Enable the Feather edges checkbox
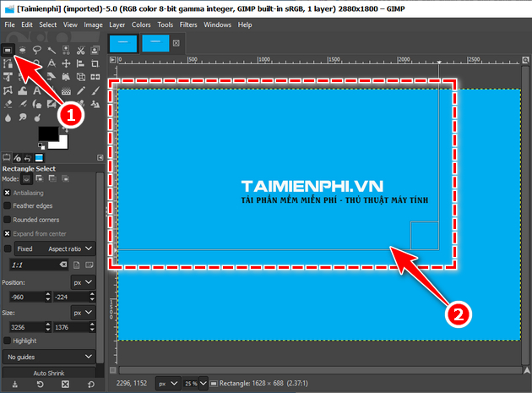 pyautogui.click(x=7, y=206)
